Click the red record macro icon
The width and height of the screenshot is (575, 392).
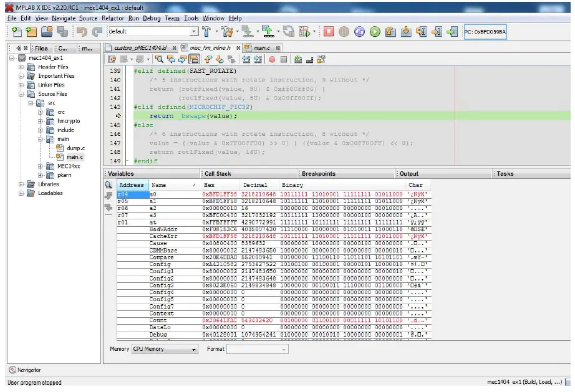click(272, 60)
